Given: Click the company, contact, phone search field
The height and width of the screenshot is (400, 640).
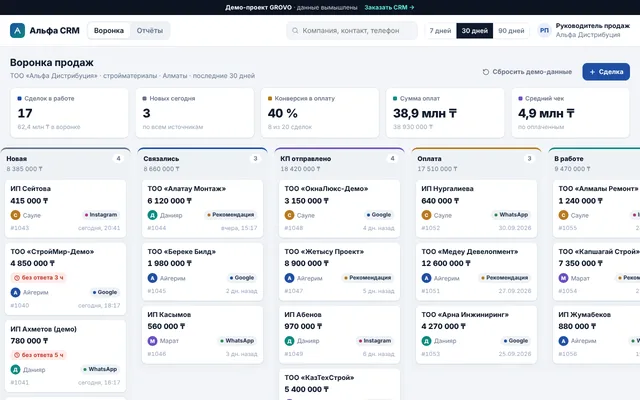Looking at the screenshot, I should (x=352, y=31).
